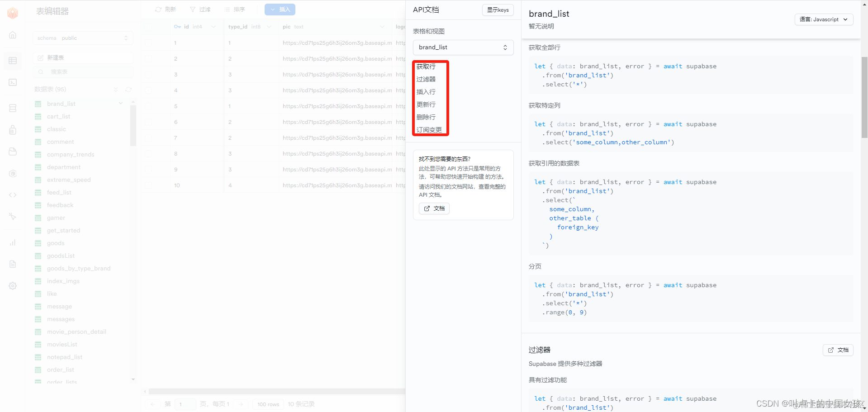Open the API code brackets icon
The height and width of the screenshot is (412, 868).
pyautogui.click(x=13, y=195)
